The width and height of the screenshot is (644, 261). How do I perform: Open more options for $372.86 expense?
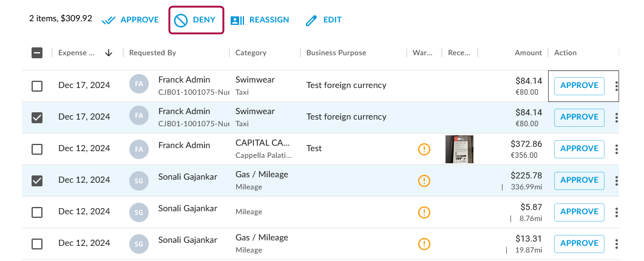617,149
